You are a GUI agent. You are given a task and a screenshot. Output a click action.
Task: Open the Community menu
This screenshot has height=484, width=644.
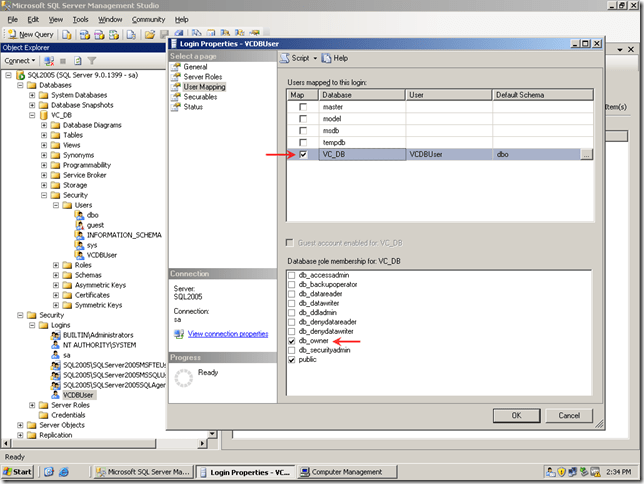click(x=148, y=19)
